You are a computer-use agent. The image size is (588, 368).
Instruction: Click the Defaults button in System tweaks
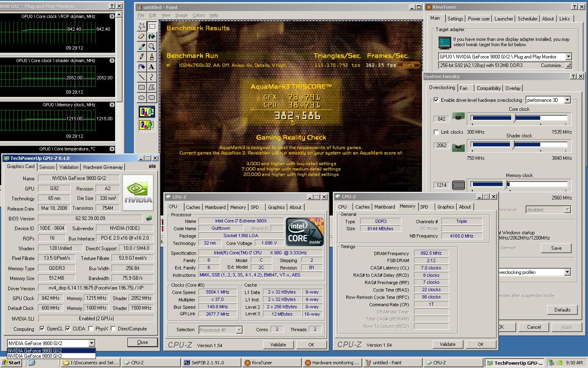click(562, 310)
